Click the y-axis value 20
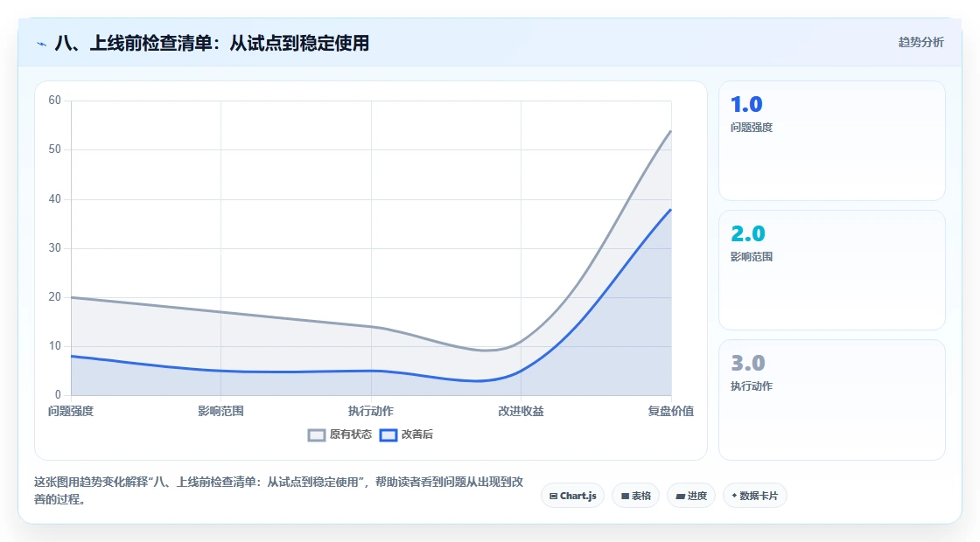Viewport: 980px width, 542px height. tap(55, 297)
